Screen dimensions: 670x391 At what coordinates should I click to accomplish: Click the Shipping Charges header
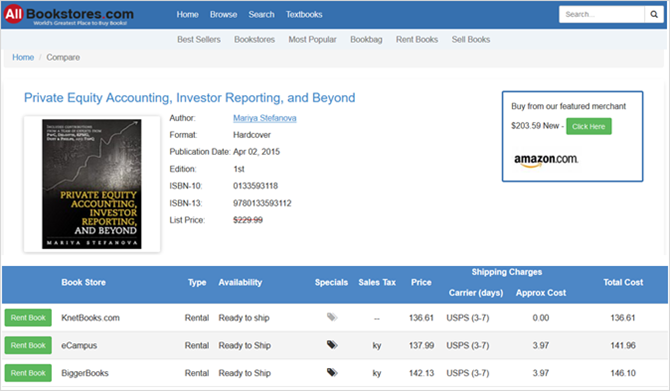coord(507,272)
